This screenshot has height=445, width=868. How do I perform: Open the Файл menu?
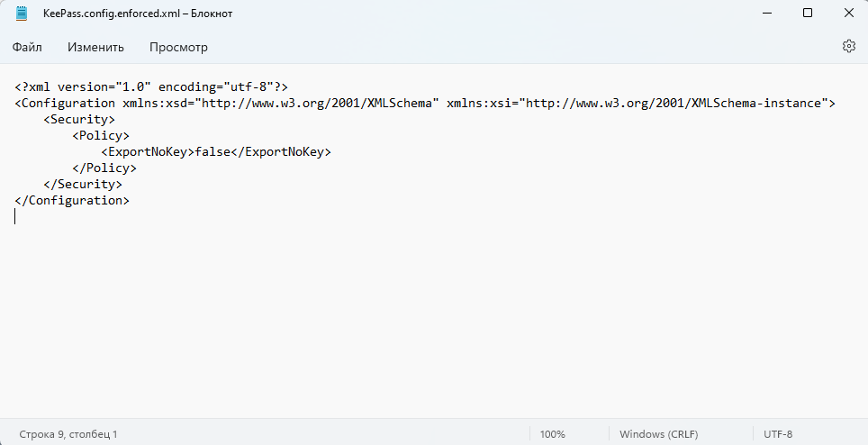pos(28,47)
